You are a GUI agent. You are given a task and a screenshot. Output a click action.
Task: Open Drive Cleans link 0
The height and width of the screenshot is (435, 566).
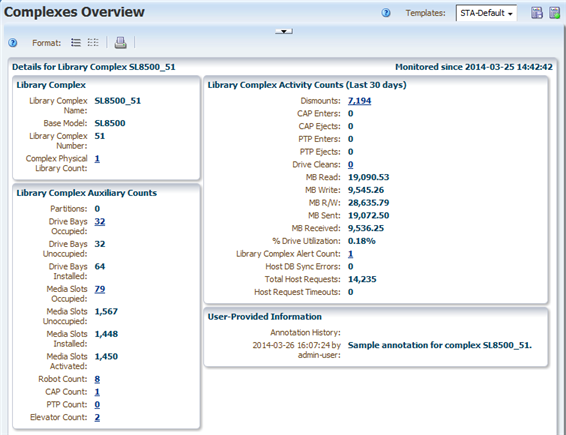pos(351,165)
